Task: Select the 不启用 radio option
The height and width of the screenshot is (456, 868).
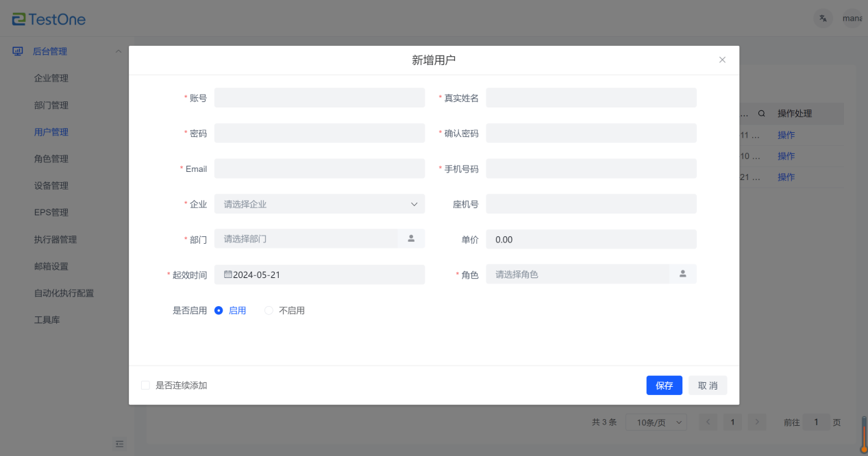Action: [x=284, y=310]
